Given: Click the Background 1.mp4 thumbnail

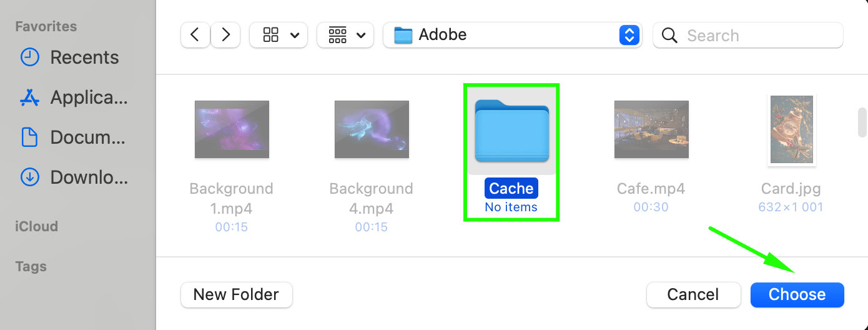Looking at the screenshot, I should point(232,129).
